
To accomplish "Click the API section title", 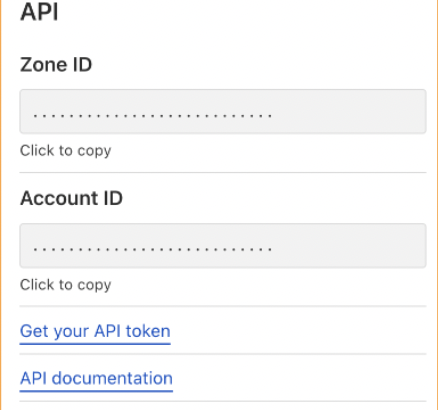I will coord(39,12).
